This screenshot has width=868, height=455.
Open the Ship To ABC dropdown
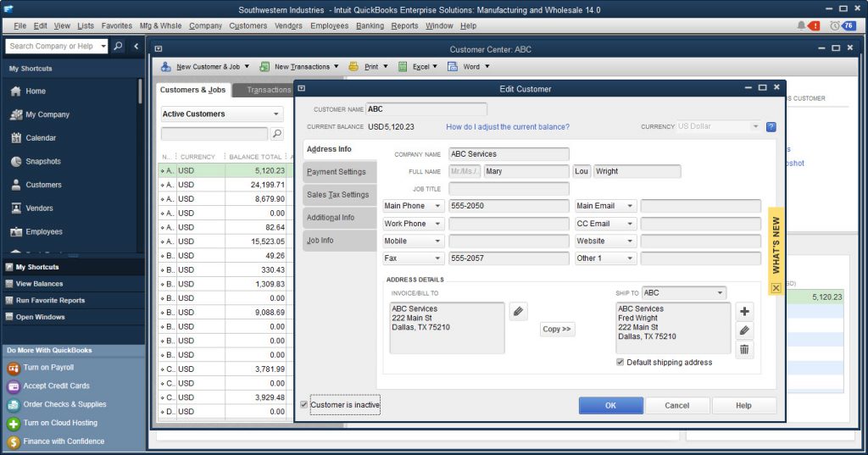(x=684, y=293)
